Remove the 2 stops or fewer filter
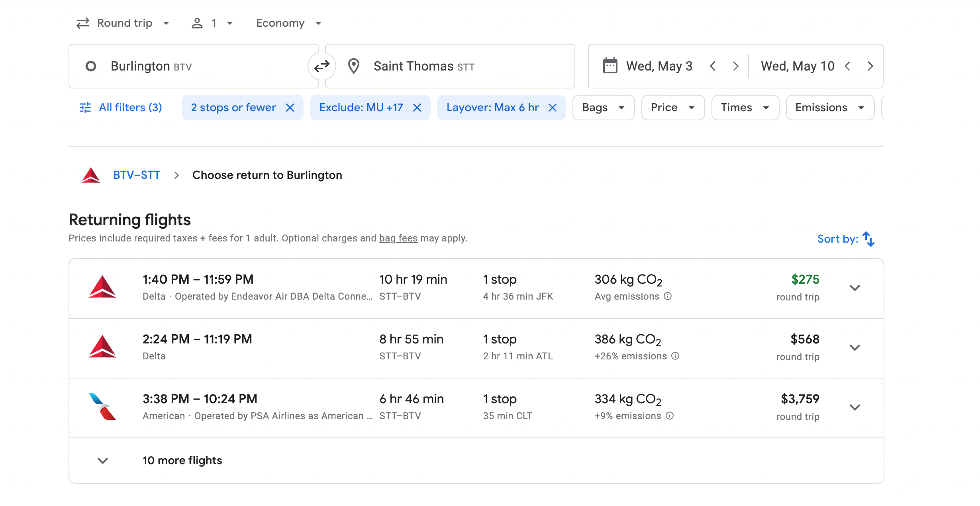980x506 pixels. pos(290,108)
